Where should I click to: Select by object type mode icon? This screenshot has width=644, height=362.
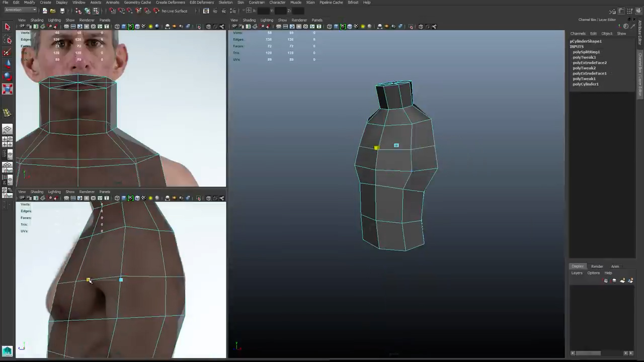click(87, 11)
